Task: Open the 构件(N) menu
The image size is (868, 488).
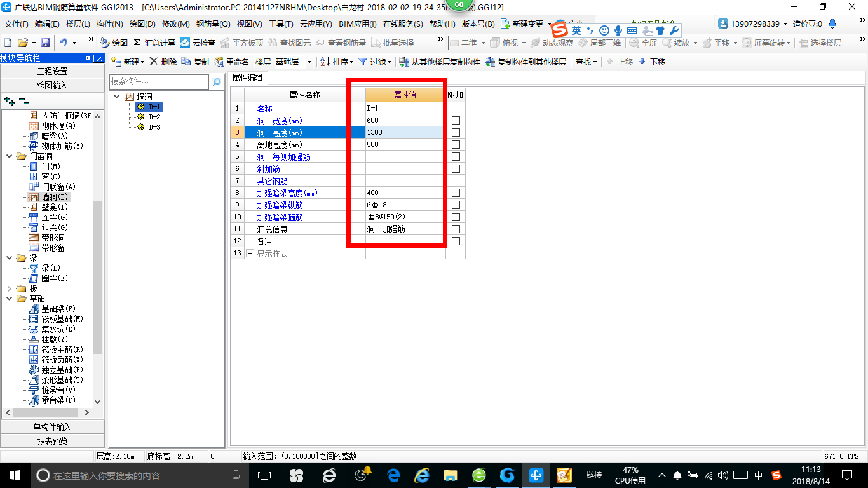Action: (x=109, y=24)
